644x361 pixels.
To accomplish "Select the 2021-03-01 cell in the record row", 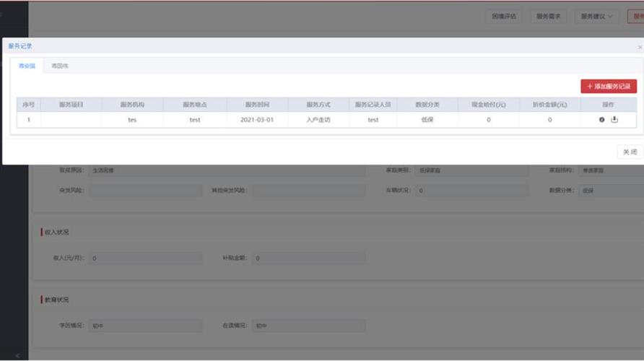I will pyautogui.click(x=256, y=120).
